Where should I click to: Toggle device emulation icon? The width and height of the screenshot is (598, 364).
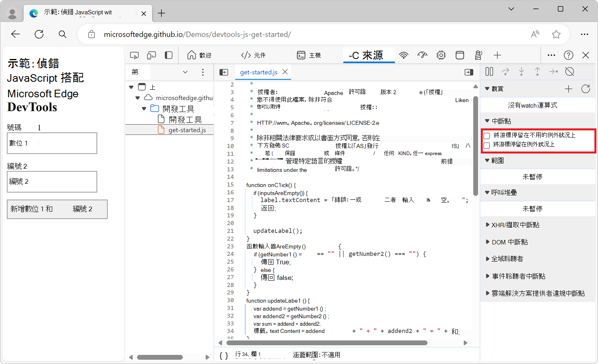(151, 55)
